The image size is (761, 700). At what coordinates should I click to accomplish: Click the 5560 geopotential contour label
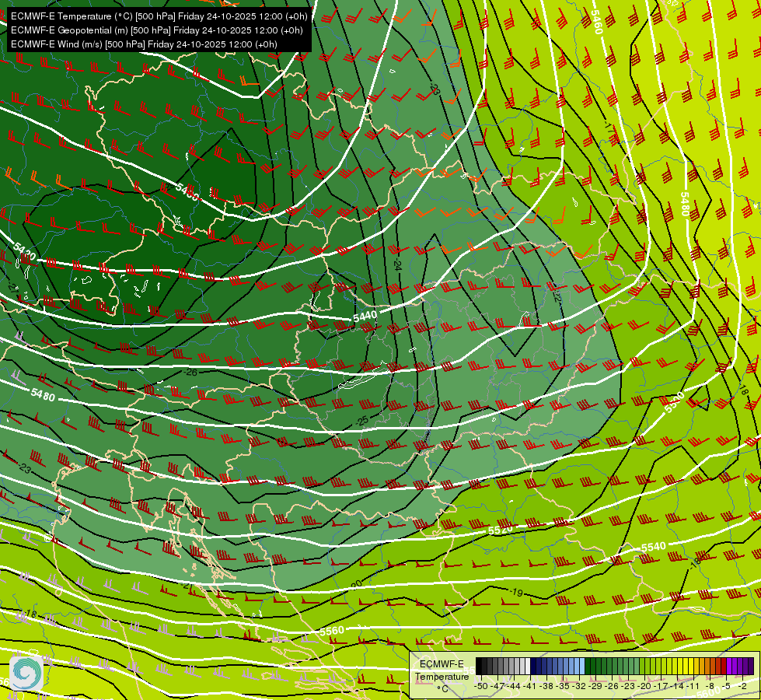tap(332, 631)
